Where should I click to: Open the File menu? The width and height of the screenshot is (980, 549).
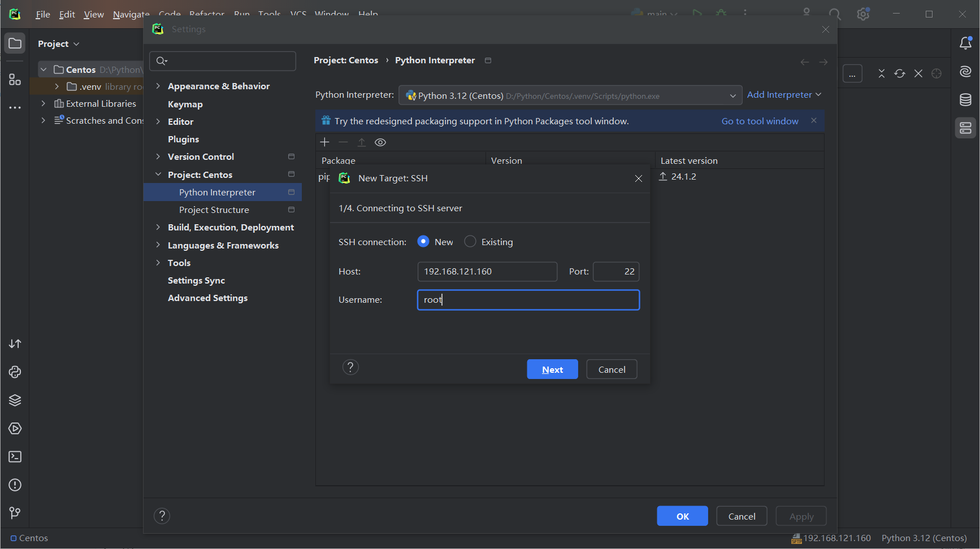(43, 15)
